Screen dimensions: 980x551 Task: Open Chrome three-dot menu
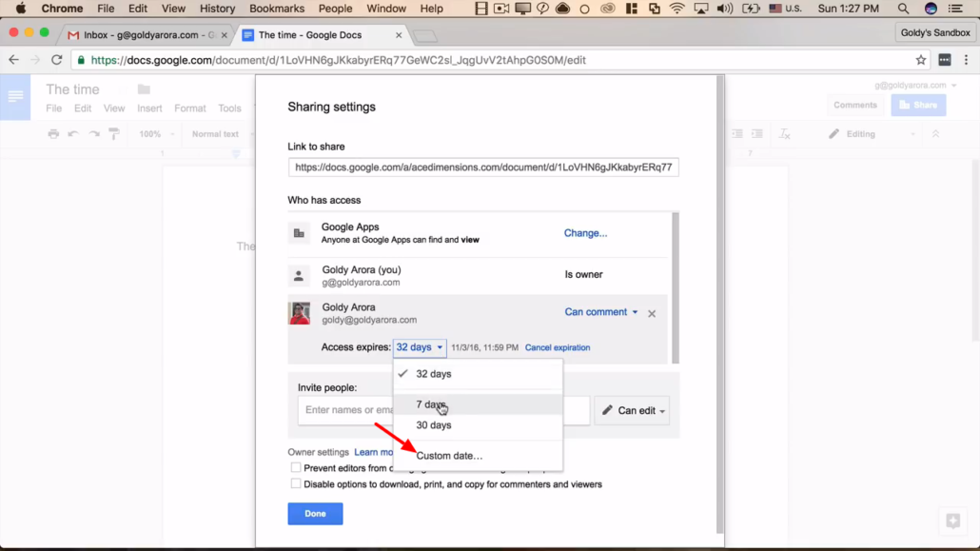(967, 60)
